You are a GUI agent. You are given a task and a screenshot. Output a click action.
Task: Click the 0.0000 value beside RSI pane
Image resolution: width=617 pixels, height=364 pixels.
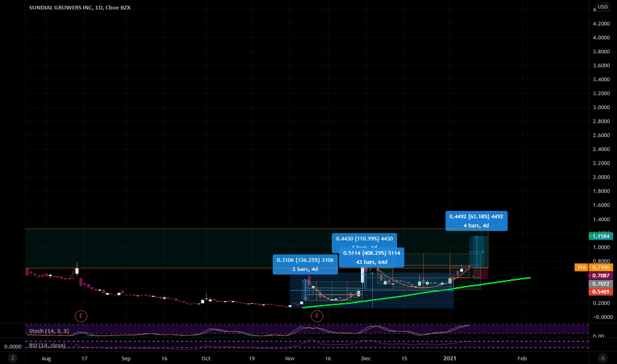13,347
